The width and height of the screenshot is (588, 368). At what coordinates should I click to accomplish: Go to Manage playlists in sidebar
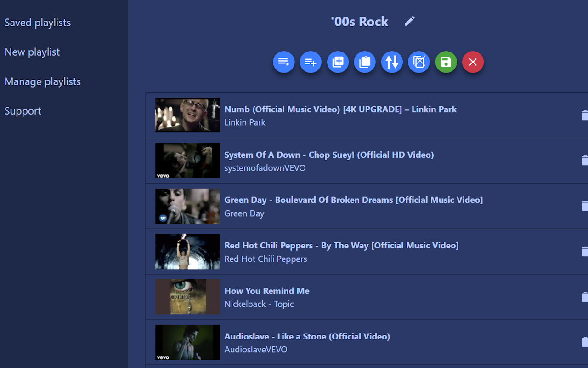(43, 81)
